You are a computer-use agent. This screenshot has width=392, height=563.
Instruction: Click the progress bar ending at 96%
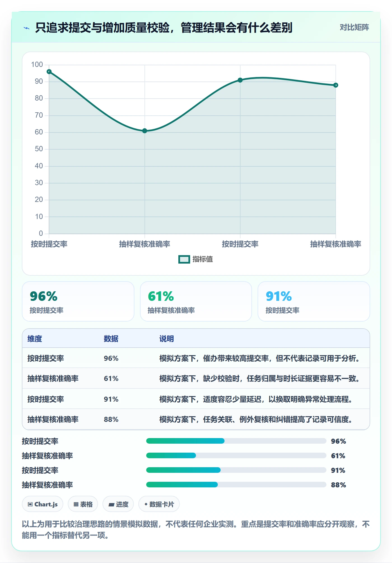[236, 441]
